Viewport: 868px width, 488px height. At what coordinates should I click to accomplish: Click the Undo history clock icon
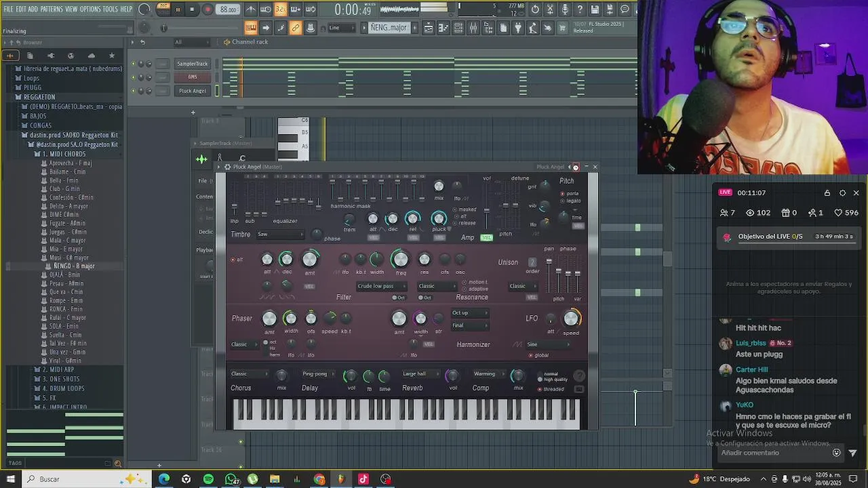[534, 9]
